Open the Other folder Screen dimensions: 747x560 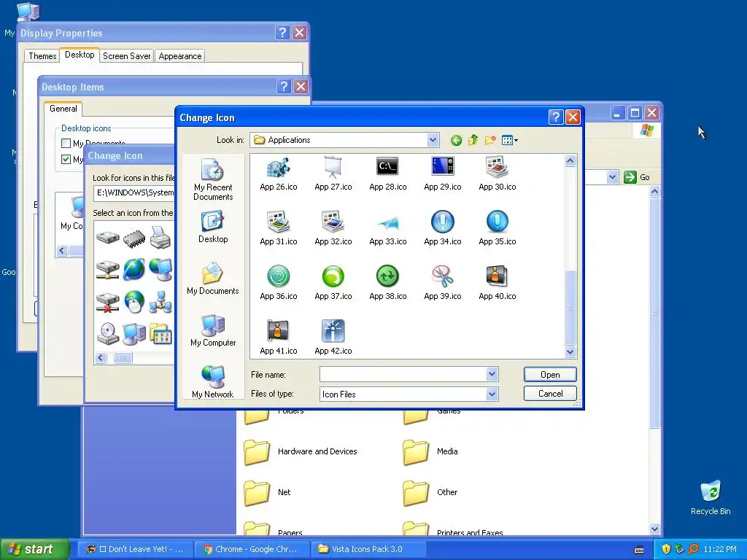[x=430, y=493]
